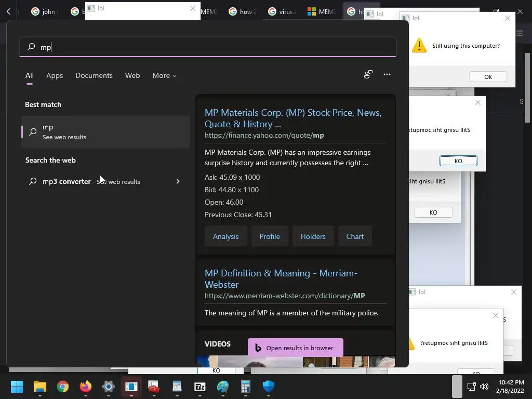Expand the More filter dropdown

tap(165, 75)
